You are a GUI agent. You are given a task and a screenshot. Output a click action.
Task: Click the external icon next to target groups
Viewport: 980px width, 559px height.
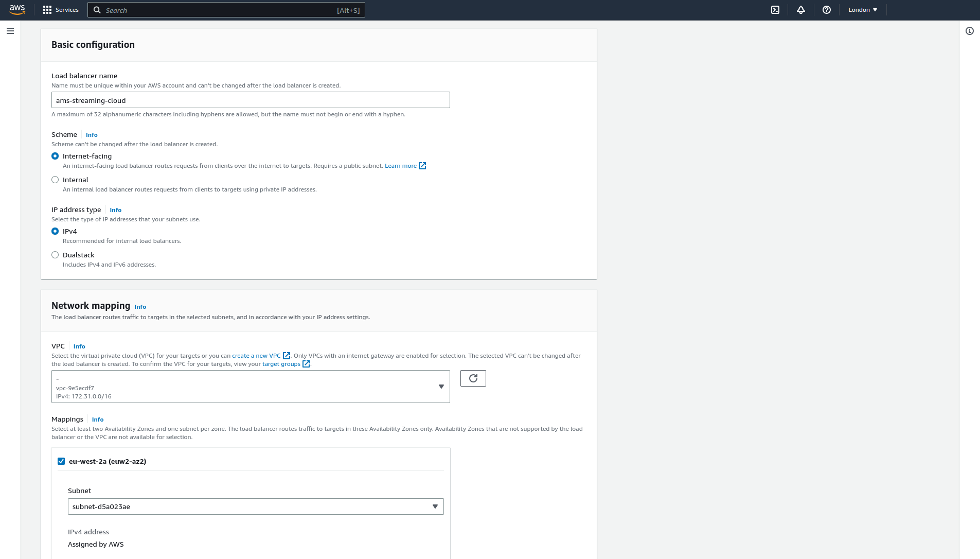pyautogui.click(x=306, y=364)
